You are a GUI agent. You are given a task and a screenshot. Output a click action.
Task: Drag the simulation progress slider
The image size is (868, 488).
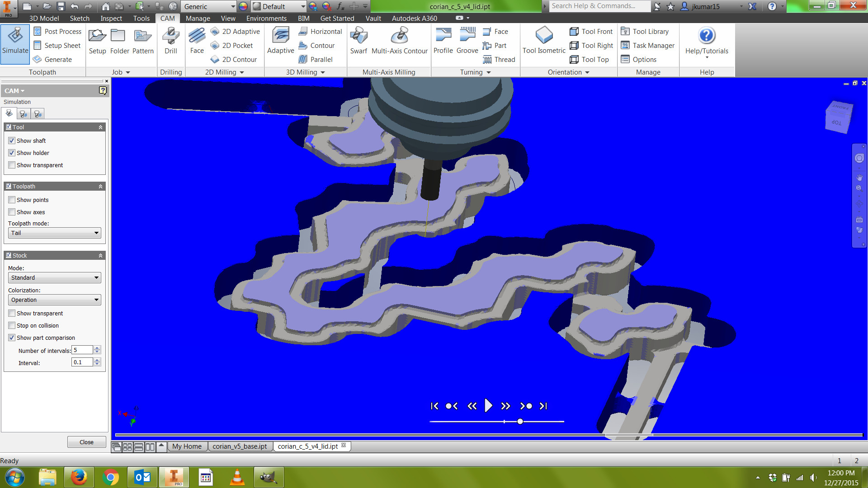coord(519,421)
